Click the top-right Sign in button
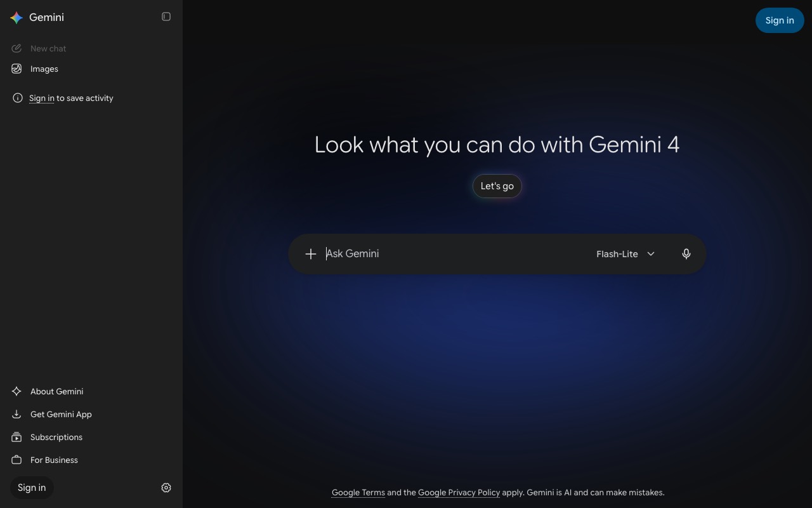Image resolution: width=812 pixels, height=508 pixels. 780,20
